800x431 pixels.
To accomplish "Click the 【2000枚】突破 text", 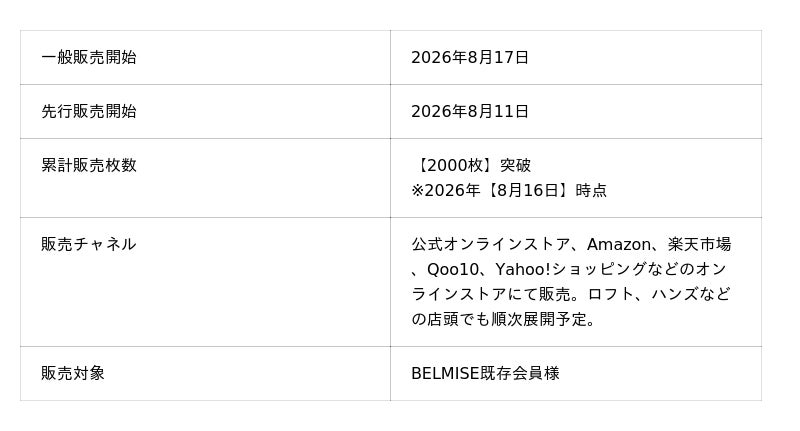I will click(x=471, y=165).
